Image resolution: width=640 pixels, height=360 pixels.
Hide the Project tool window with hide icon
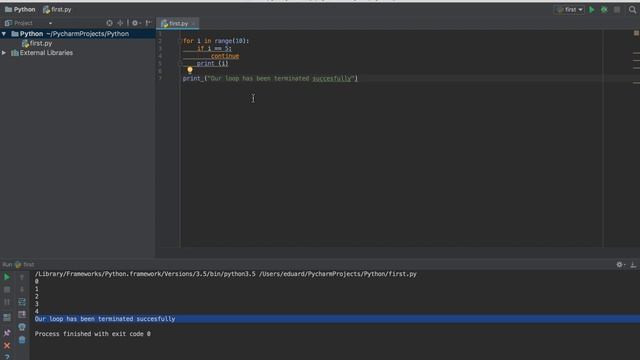pos(149,23)
